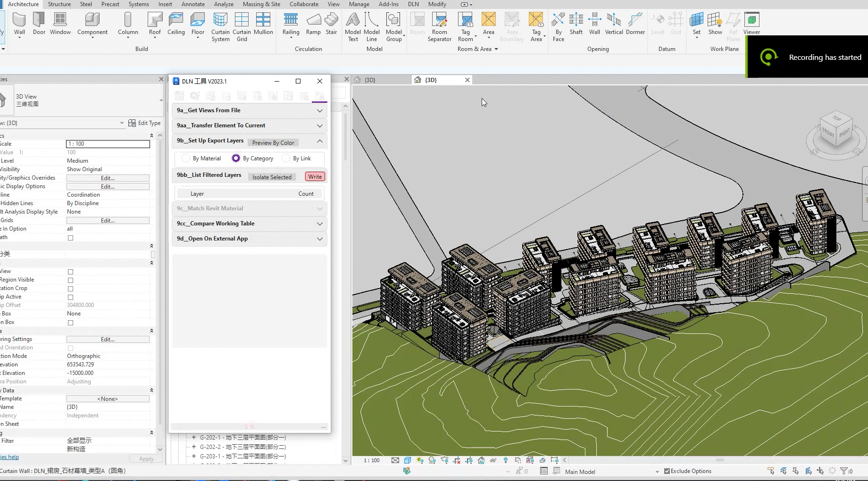868x481 pixels.
Task: Select the Shaft opening tool
Action: (576, 25)
